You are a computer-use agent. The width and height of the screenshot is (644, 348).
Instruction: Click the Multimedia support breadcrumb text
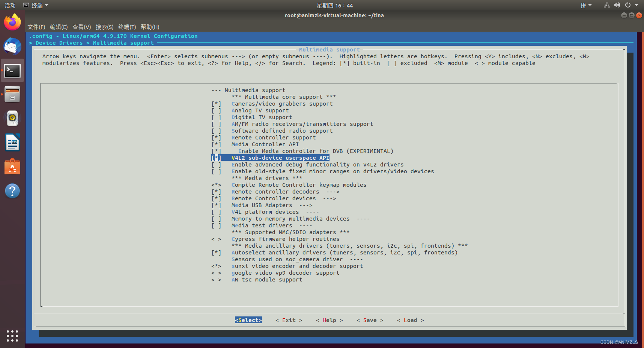click(123, 43)
